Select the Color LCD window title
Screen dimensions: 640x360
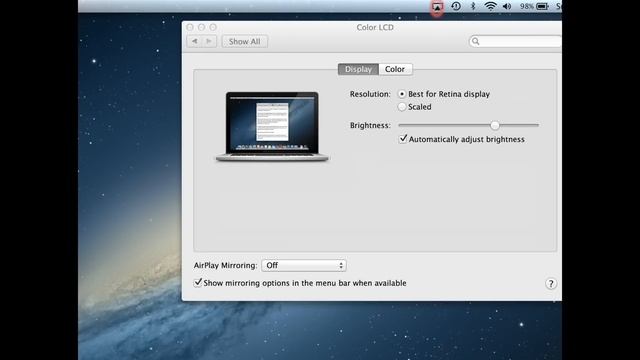375,27
